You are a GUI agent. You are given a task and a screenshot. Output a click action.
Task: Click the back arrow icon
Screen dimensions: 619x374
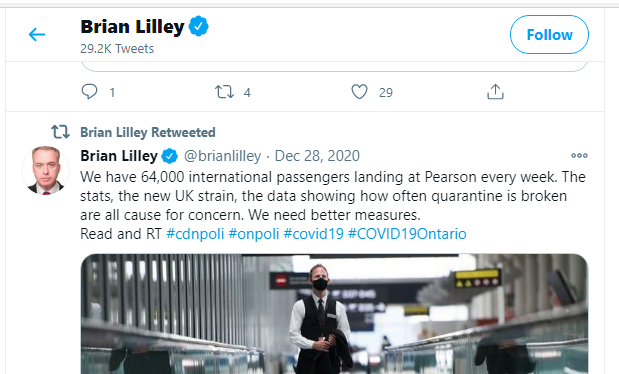[x=37, y=34]
